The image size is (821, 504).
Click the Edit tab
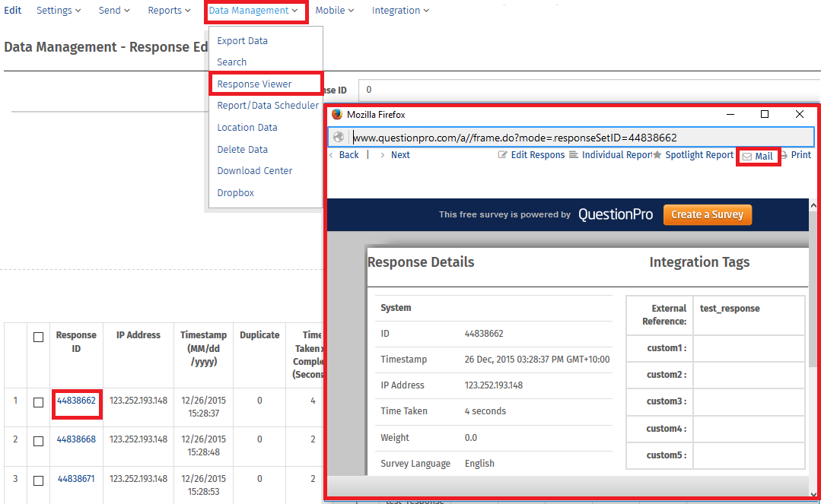click(x=13, y=11)
